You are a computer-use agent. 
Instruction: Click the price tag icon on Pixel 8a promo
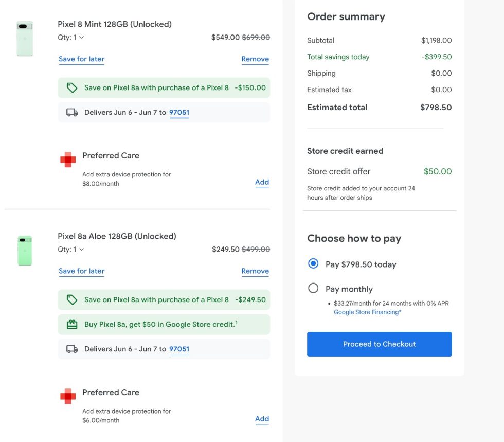coord(72,300)
